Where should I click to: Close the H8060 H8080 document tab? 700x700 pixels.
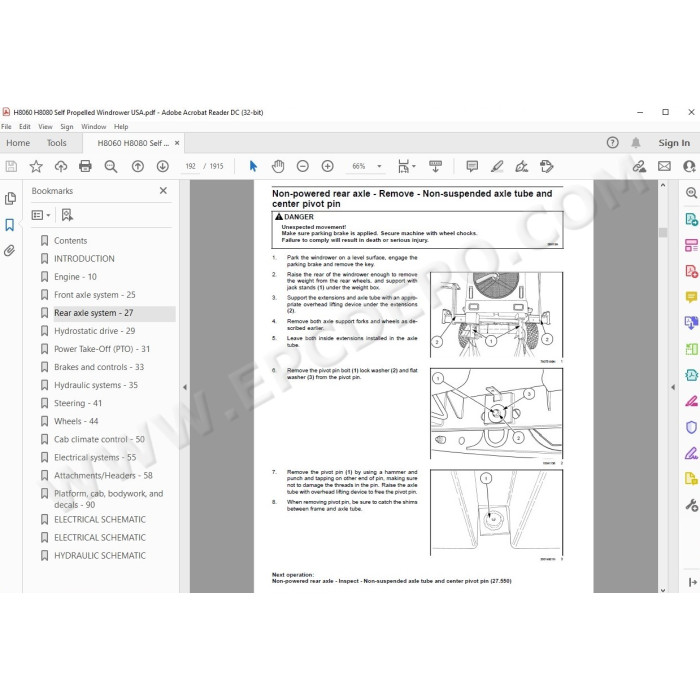[177, 143]
